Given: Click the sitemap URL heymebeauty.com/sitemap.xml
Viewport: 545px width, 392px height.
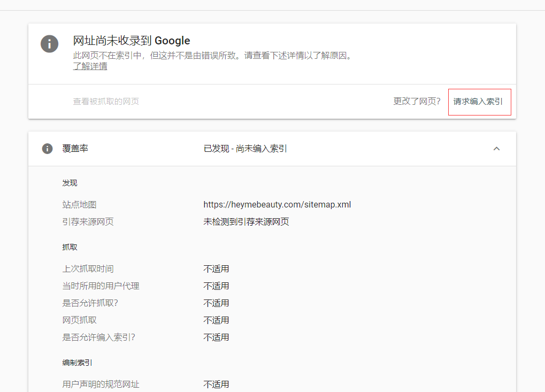Looking at the screenshot, I should coord(277,204).
